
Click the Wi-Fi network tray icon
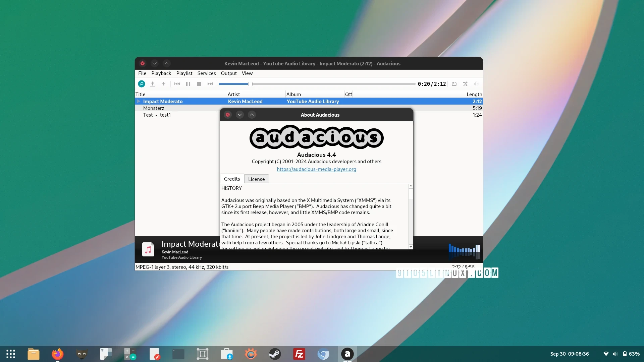606,354
